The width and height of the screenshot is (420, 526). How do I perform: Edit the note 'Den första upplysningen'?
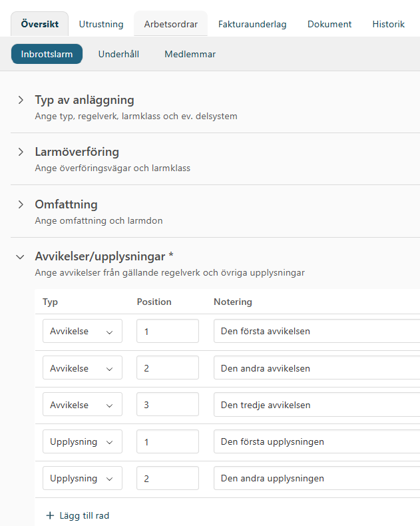click(x=313, y=441)
